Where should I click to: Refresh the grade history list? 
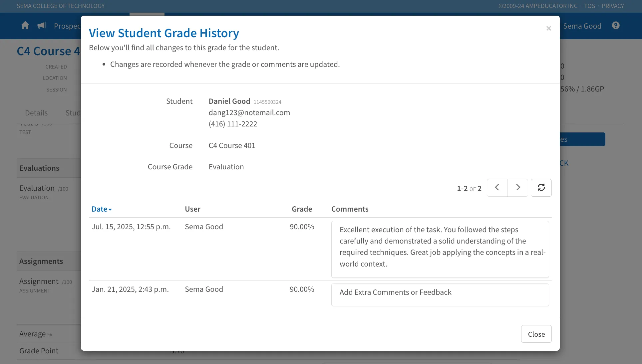coord(541,188)
